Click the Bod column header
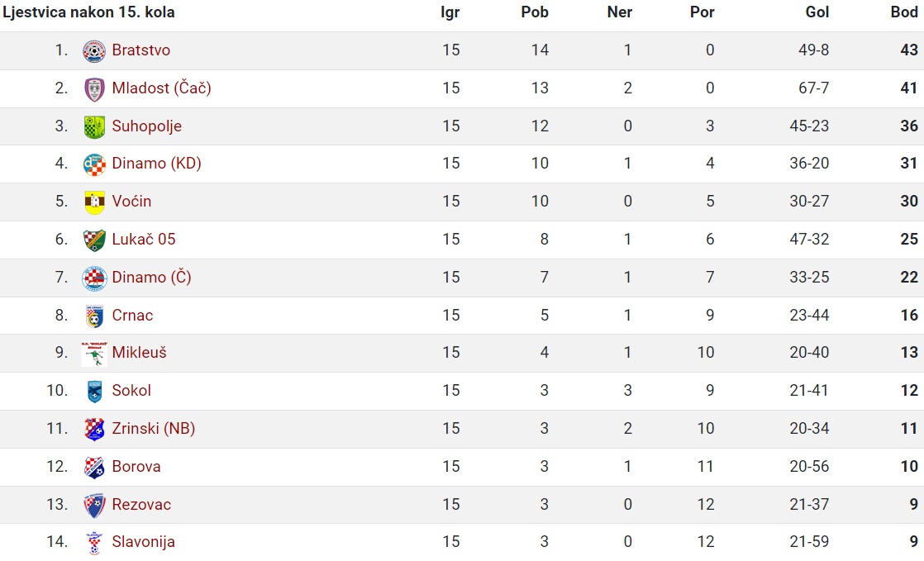 pos(904,12)
